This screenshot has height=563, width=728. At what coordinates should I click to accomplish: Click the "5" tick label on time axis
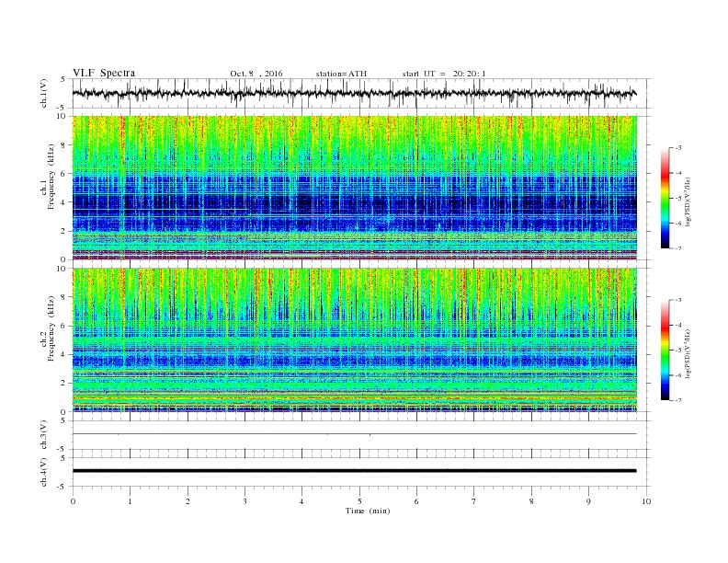[x=359, y=501]
